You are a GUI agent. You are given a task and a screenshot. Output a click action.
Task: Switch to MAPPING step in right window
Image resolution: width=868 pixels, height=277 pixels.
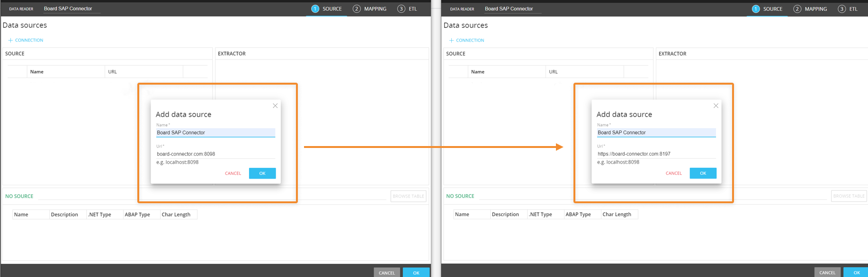810,9
